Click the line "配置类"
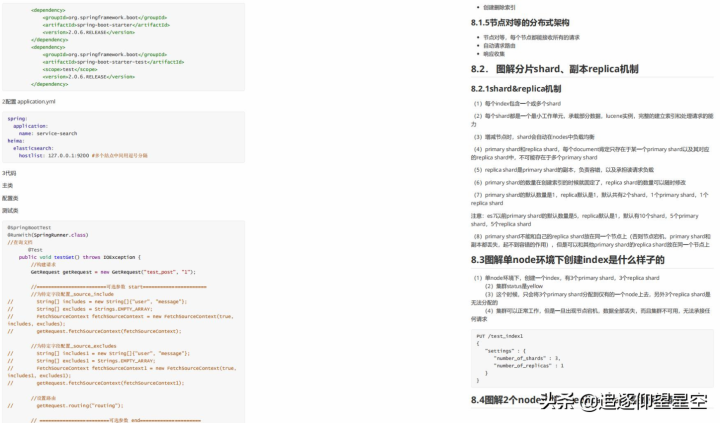720x423 pixels. (x=10, y=198)
